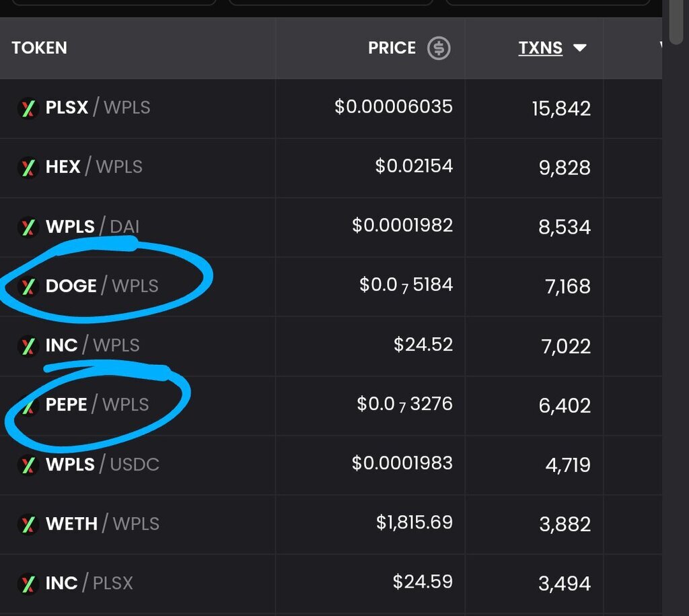Click the DEX icon next to WPLS/USDC
This screenshot has height=616, width=689.
(x=28, y=465)
